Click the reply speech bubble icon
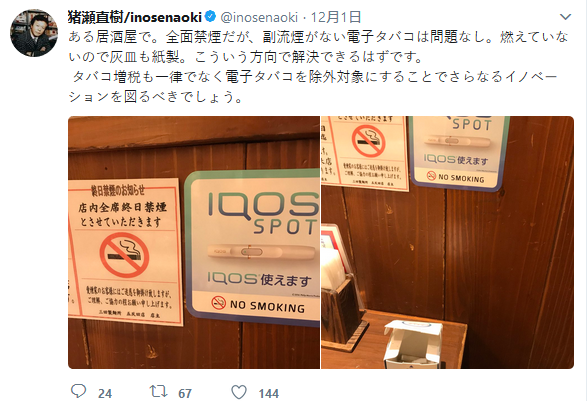The width and height of the screenshot is (587, 401). tap(79, 391)
